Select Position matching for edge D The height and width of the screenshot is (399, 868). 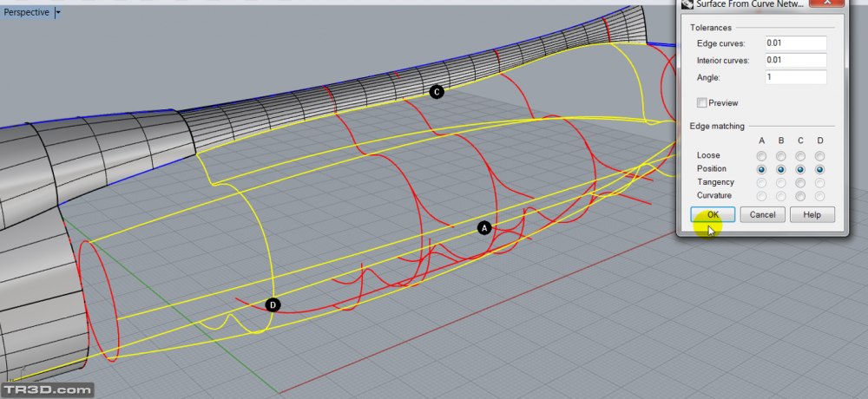(819, 169)
